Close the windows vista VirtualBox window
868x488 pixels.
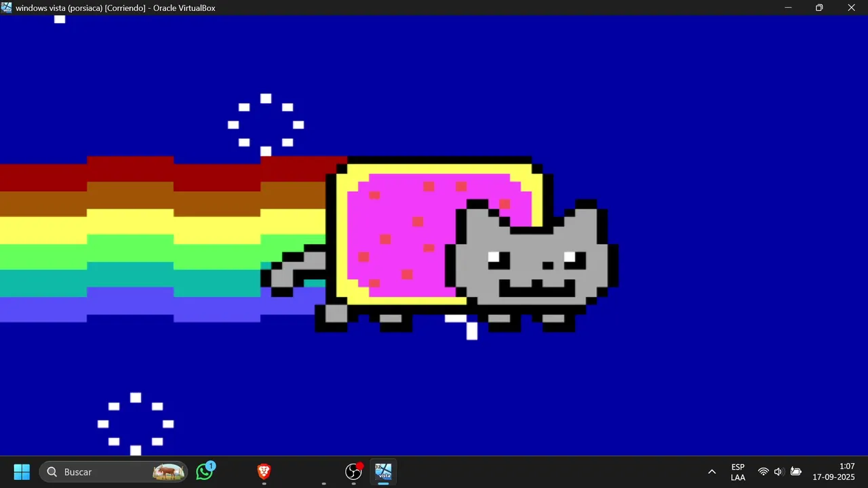(852, 7)
